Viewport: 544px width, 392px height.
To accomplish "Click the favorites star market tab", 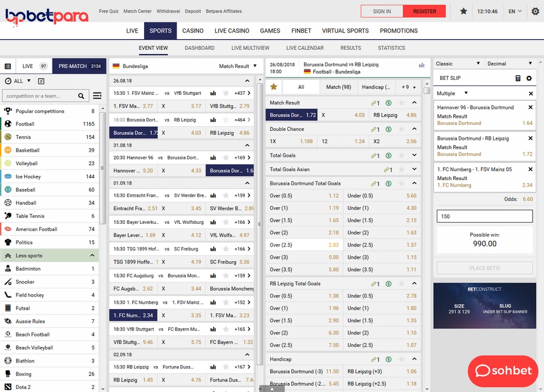I will coord(274,87).
